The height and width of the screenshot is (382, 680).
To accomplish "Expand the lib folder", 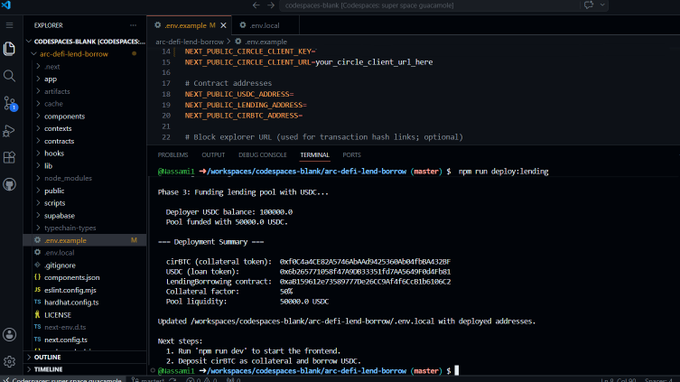I will point(85,166).
